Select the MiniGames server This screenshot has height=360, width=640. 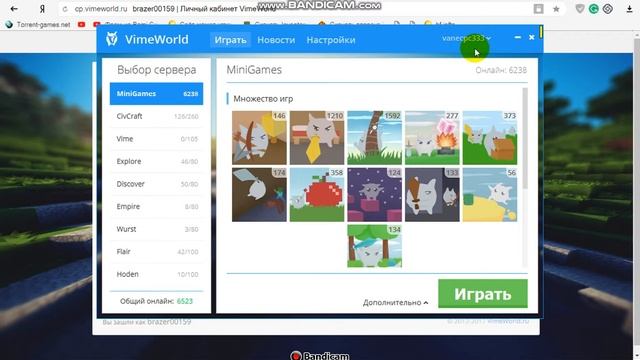point(156,93)
